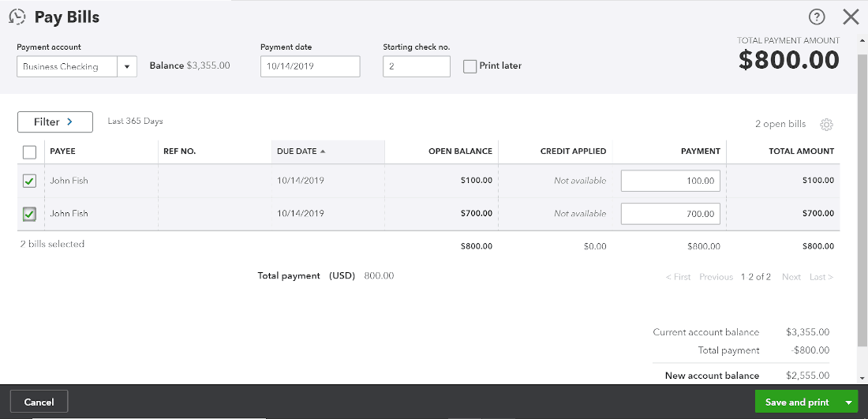Viewport: 868px width, 419px height.
Task: Click the Pay Bills history clock icon
Action: pos(17,17)
